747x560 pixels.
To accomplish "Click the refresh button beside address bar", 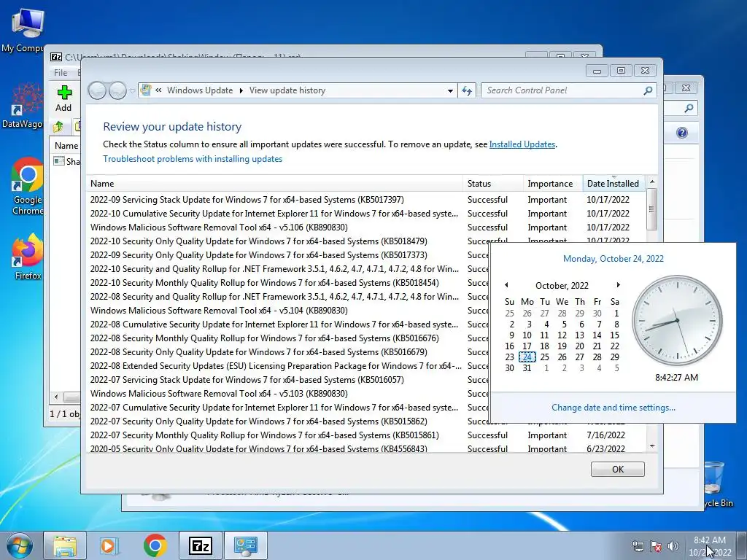I will (467, 90).
